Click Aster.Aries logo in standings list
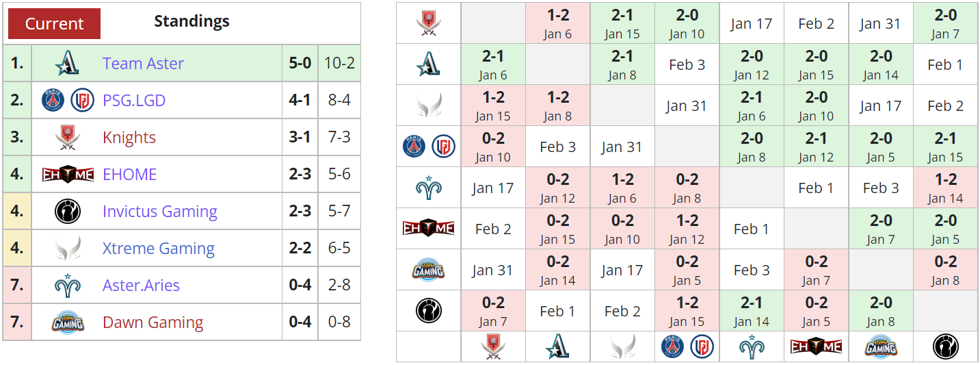This screenshot has height=365, width=980. (x=68, y=286)
